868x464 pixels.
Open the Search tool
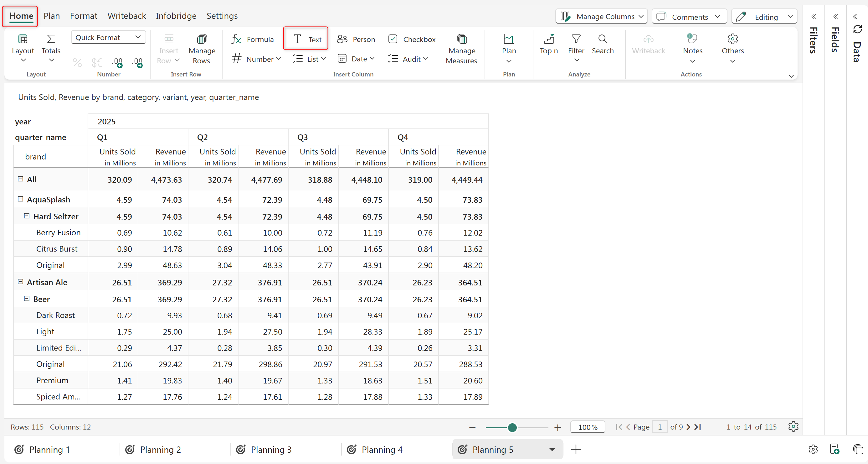click(x=603, y=44)
